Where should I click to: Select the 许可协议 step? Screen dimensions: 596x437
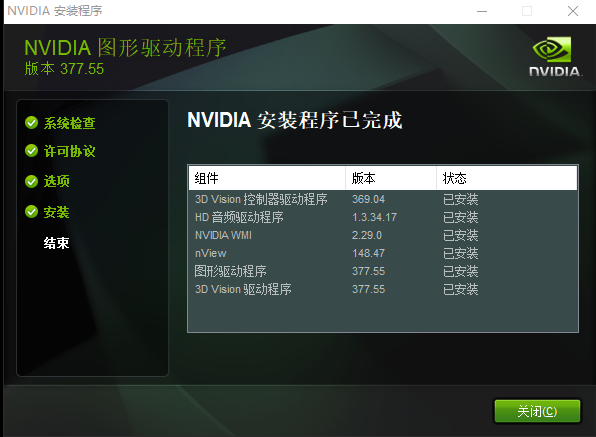(69, 151)
